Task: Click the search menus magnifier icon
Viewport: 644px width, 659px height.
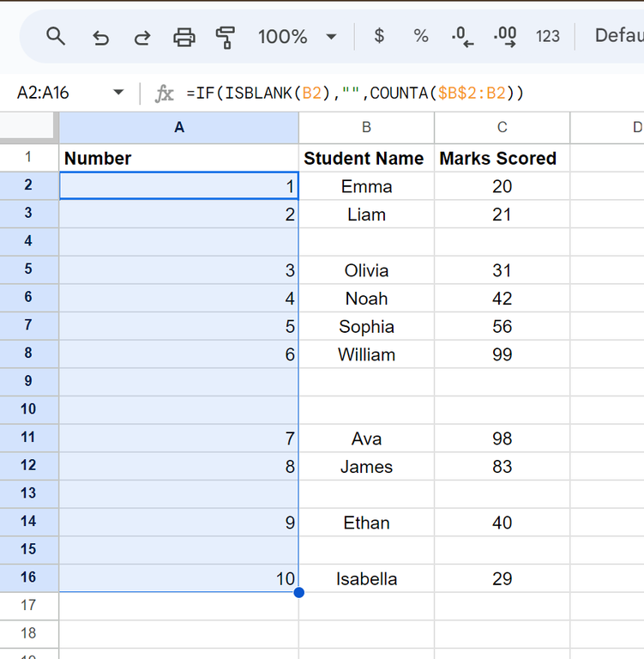Action: coord(56,36)
